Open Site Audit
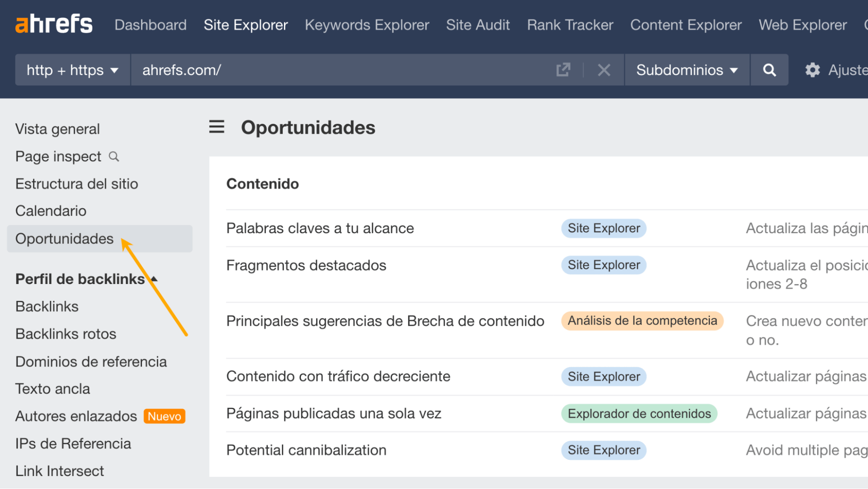Image resolution: width=868 pixels, height=489 pixels. (x=478, y=25)
